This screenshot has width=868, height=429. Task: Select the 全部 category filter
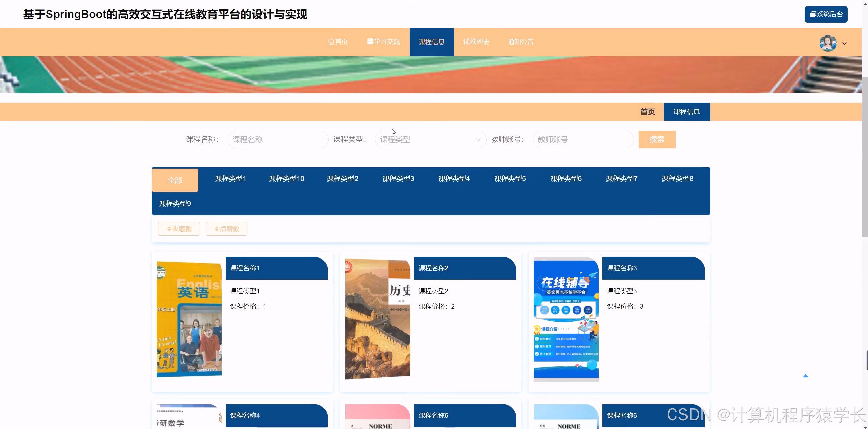pyautogui.click(x=175, y=180)
